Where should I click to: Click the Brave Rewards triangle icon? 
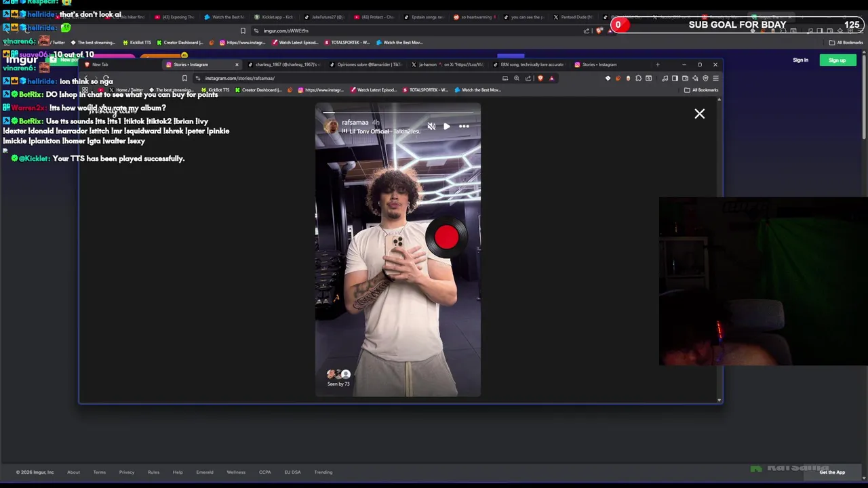(551, 78)
